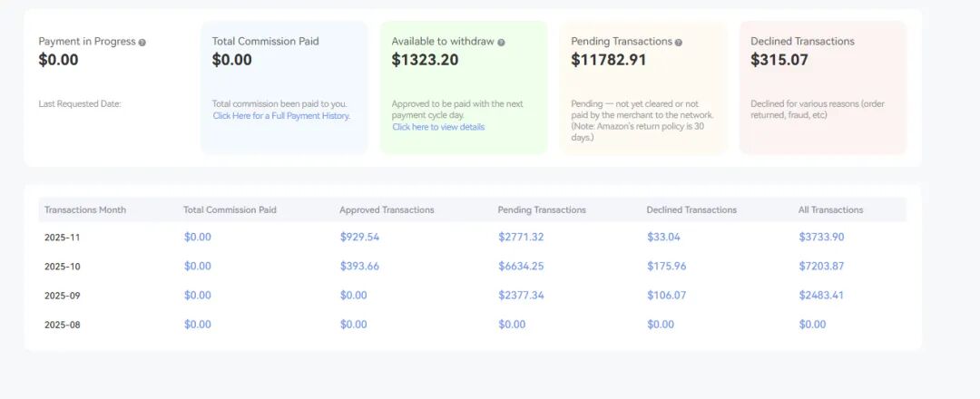Open 2025-09 pending transactions $2377.34
This screenshot has width=980, height=399.
point(520,295)
